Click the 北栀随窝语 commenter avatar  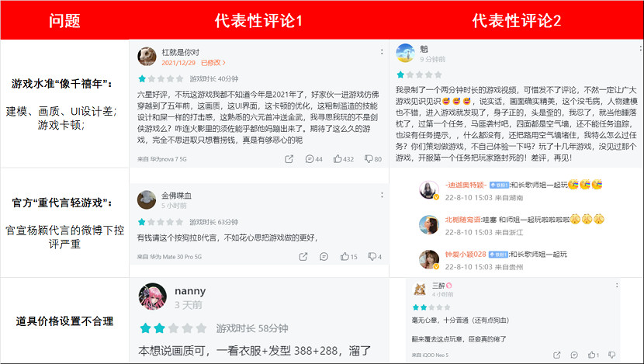(429, 225)
